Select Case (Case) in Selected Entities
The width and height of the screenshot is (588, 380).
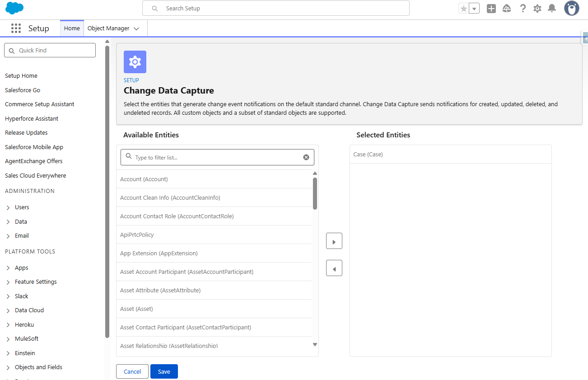point(451,155)
